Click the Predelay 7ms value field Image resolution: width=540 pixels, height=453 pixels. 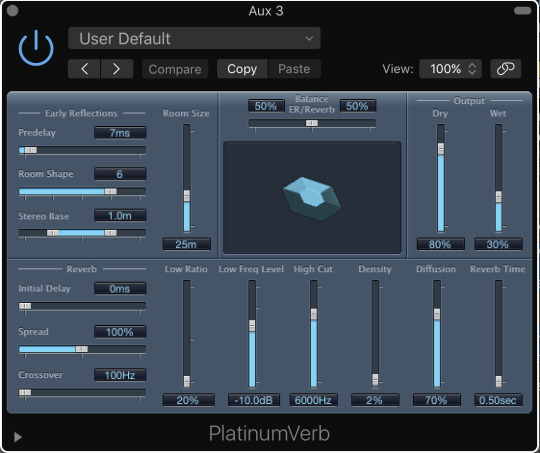pos(120,133)
